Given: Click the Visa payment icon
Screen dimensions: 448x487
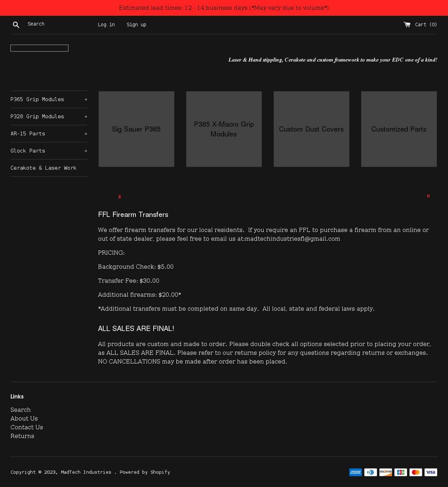Looking at the screenshot, I should click(x=431, y=472).
